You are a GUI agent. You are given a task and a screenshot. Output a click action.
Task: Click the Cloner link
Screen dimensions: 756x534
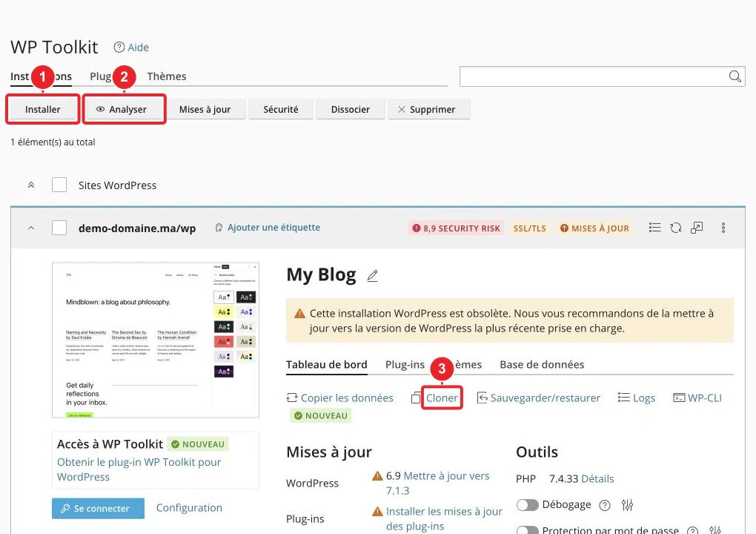tap(442, 398)
